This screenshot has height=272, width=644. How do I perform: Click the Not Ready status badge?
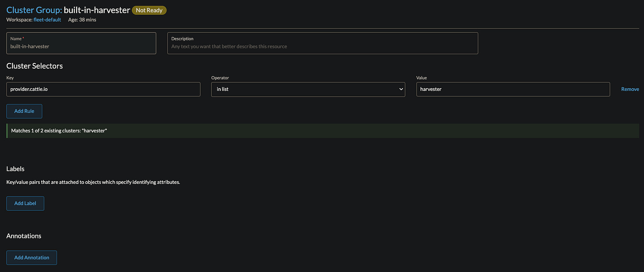click(x=149, y=10)
